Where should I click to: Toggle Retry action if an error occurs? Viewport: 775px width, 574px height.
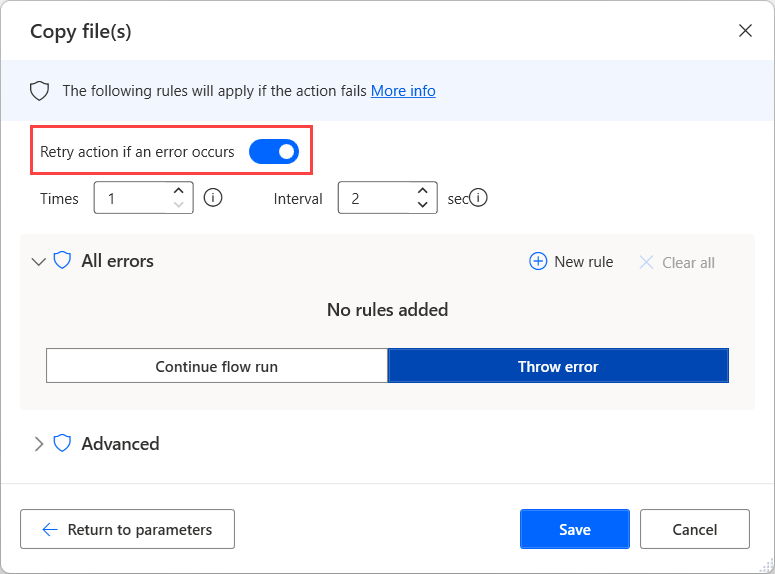274,151
